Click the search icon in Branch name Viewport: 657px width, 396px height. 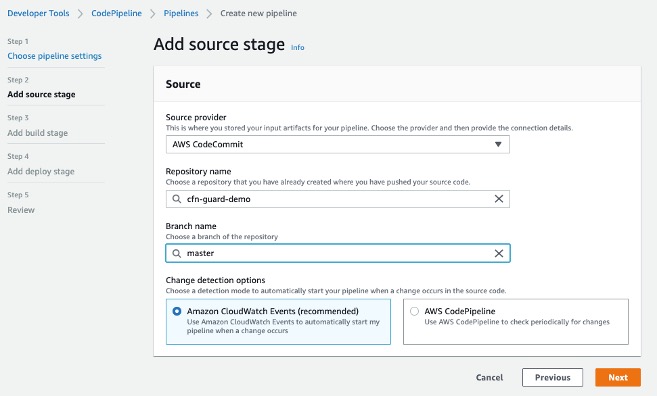177,253
